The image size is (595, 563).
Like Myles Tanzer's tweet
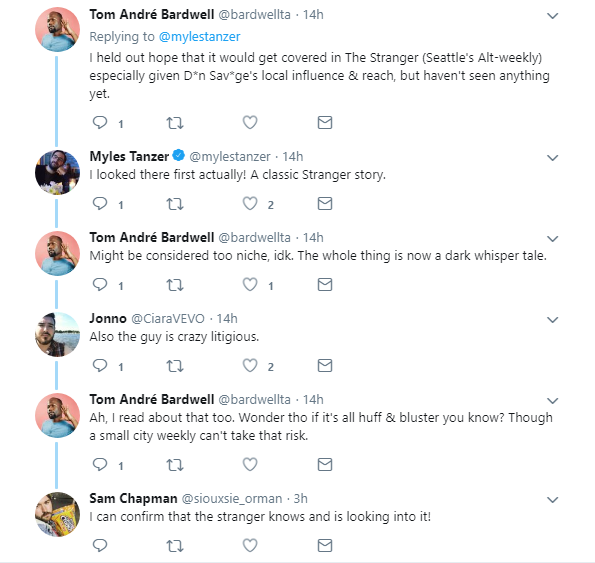[250, 204]
